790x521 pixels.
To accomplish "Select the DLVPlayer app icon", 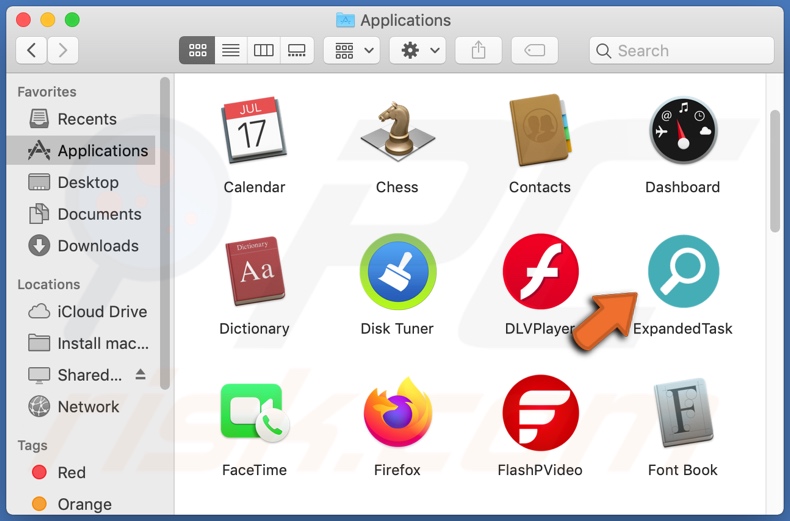I will (541, 271).
